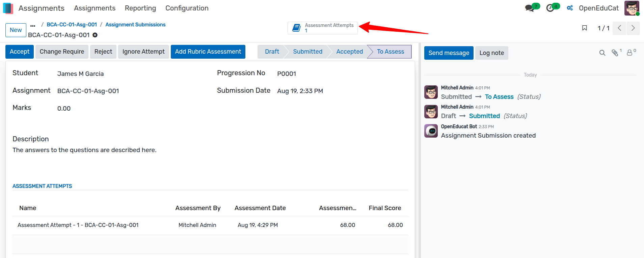Image resolution: width=644 pixels, height=258 pixels.
Task: Click the debug tools icon beside OpenEduCat
Action: point(570,8)
